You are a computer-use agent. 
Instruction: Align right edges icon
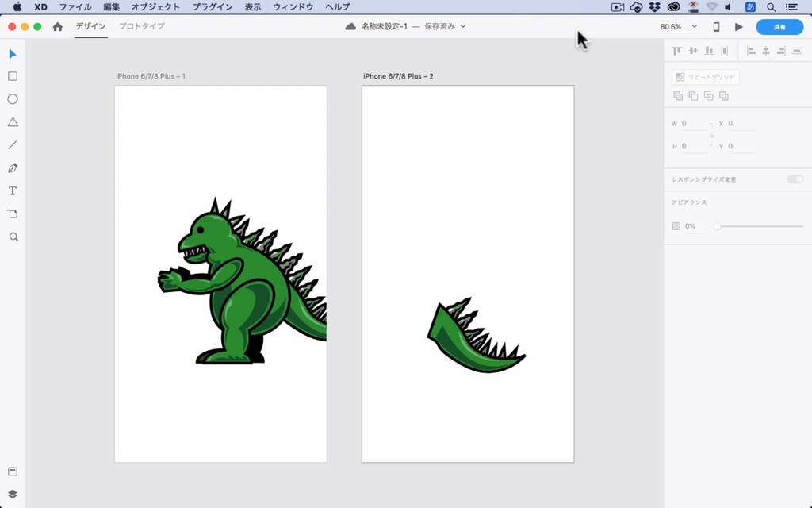[781, 50]
